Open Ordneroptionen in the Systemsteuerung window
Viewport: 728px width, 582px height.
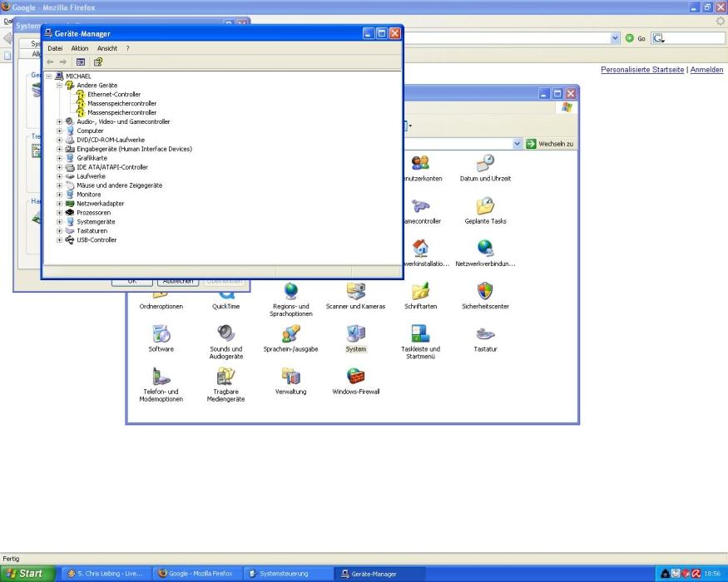161,301
